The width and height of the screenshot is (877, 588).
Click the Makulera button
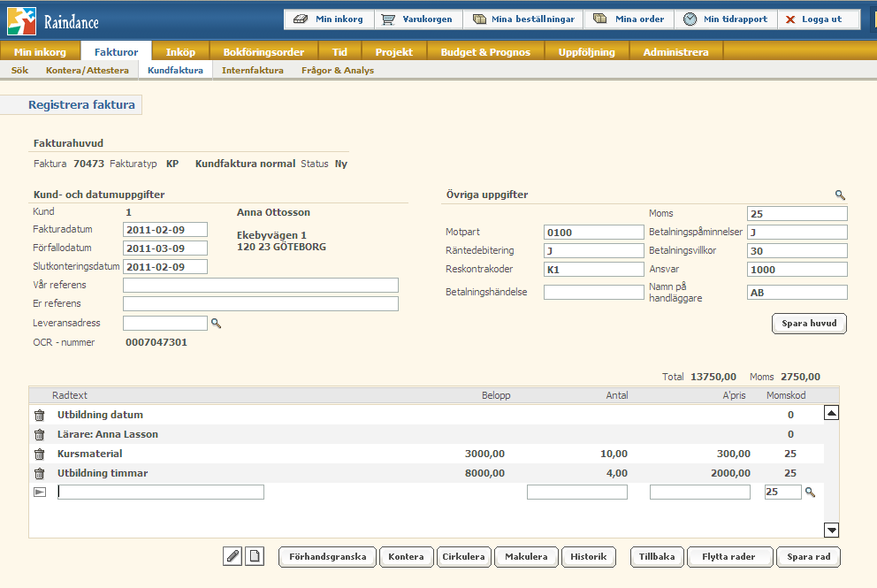[526, 557]
